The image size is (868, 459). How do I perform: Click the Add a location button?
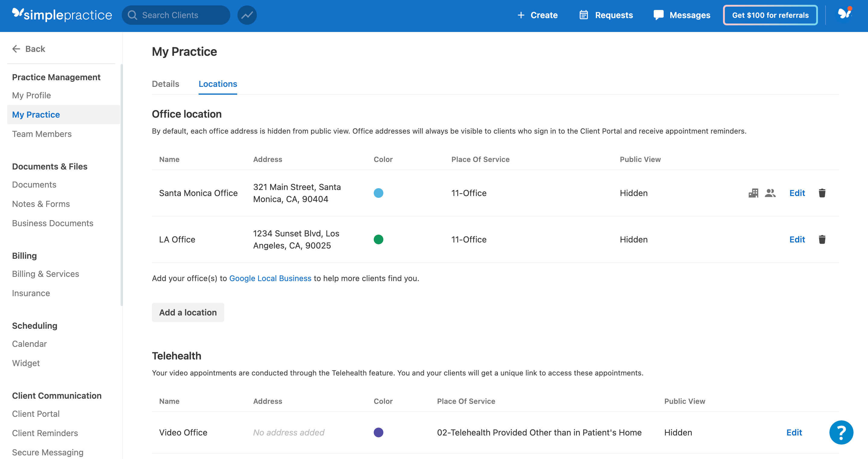188,312
